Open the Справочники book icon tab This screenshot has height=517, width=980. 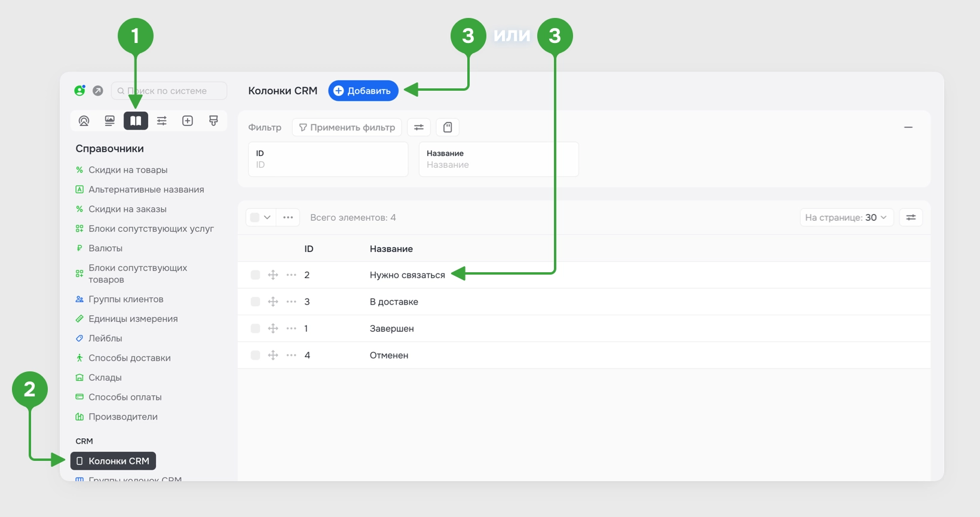coord(136,121)
